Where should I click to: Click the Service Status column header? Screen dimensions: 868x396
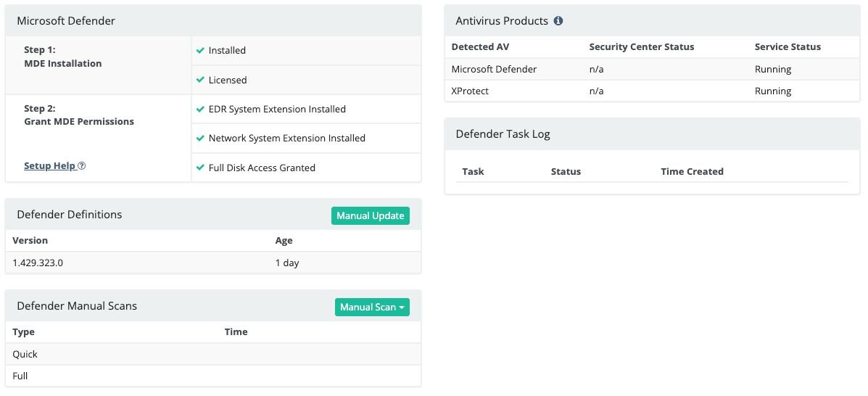click(x=788, y=47)
